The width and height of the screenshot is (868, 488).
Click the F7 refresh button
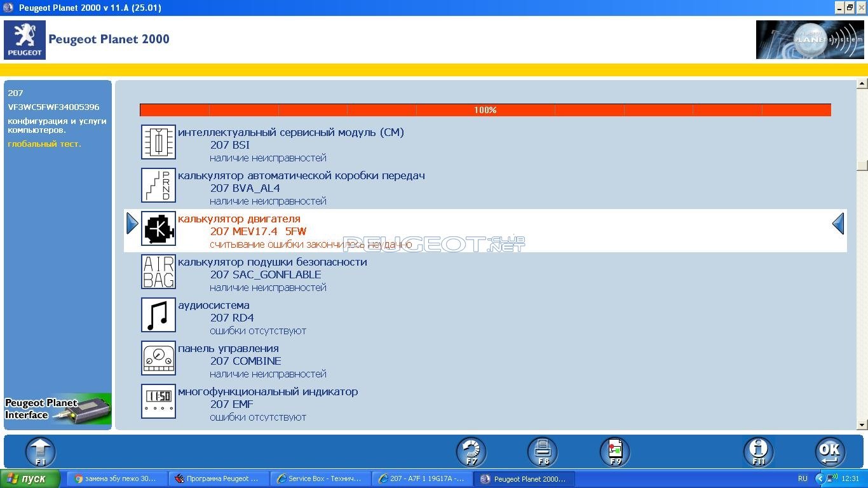(471, 452)
